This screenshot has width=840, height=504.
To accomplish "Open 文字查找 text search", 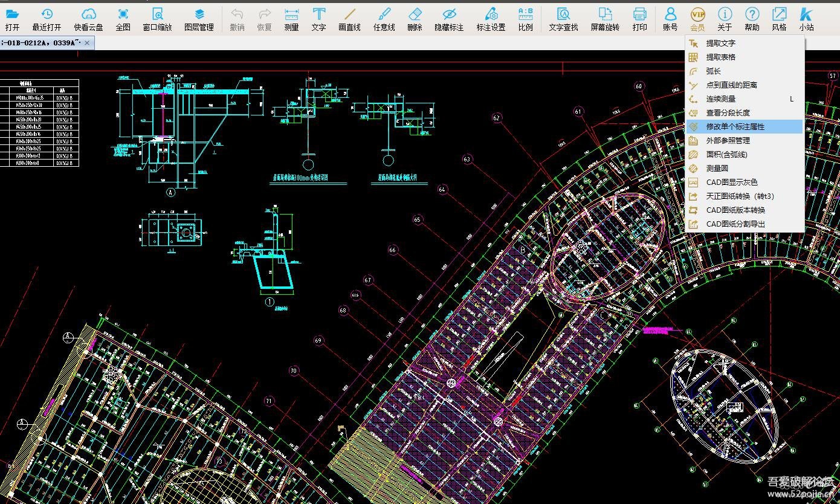I will click(563, 19).
